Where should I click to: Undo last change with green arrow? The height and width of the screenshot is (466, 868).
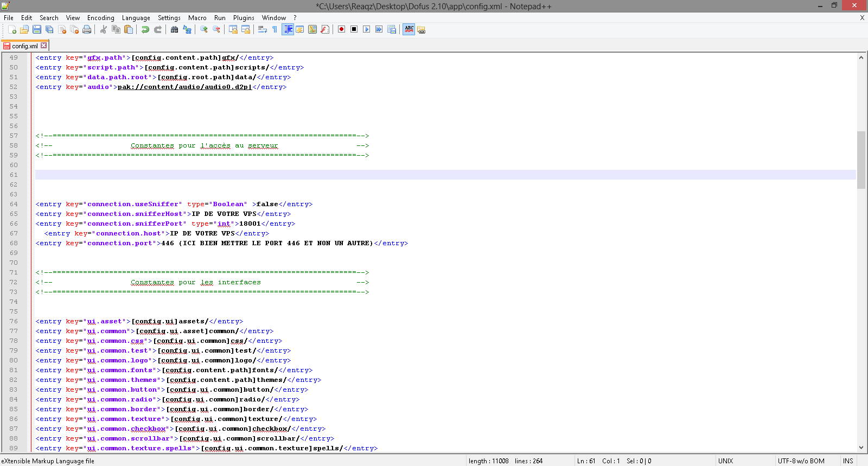145,29
